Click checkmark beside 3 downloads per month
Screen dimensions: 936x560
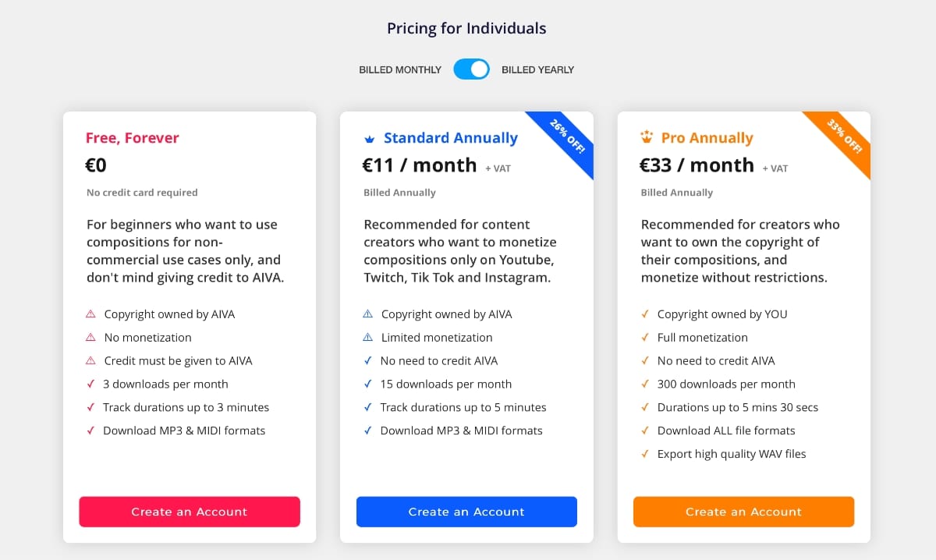(x=90, y=384)
